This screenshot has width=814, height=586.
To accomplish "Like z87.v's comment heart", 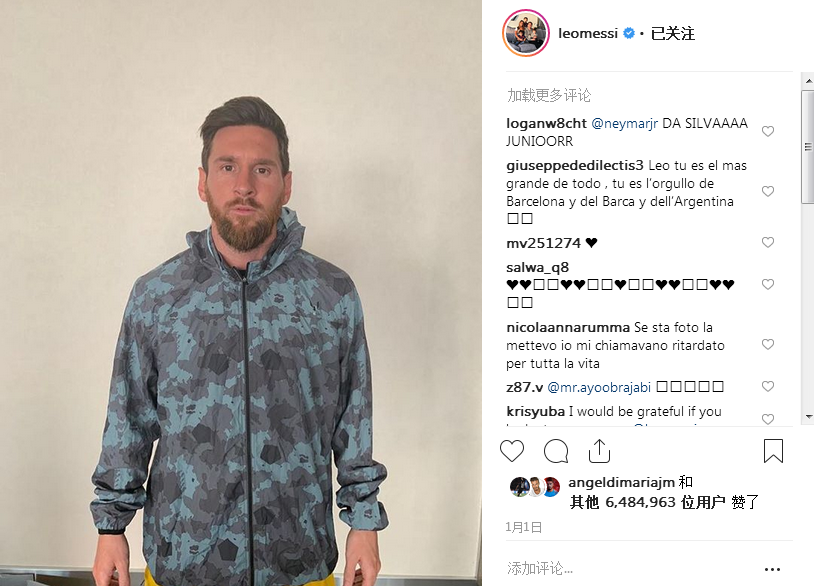I will click(x=768, y=386).
